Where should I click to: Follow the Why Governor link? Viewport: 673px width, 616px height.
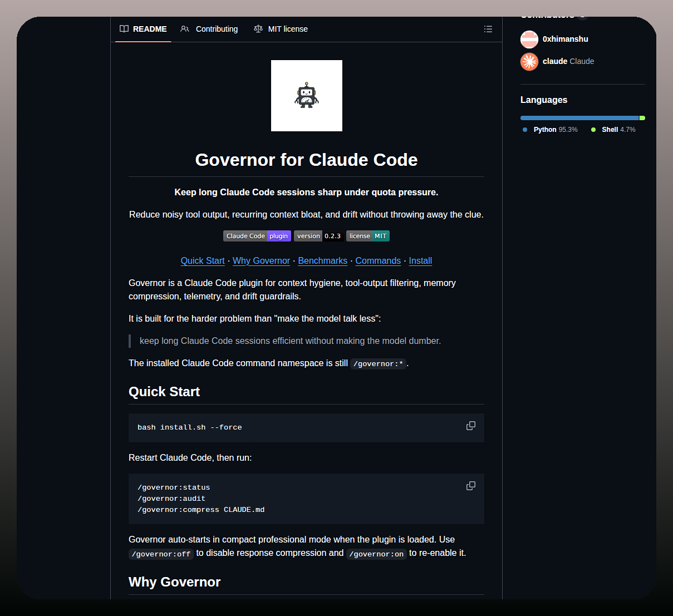tap(261, 260)
